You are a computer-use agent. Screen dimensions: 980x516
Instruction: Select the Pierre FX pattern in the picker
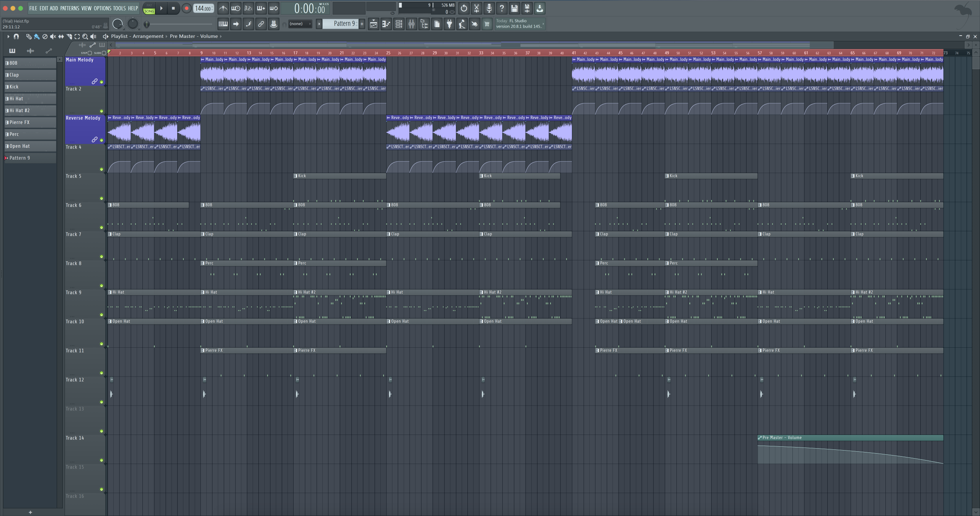[x=30, y=122]
